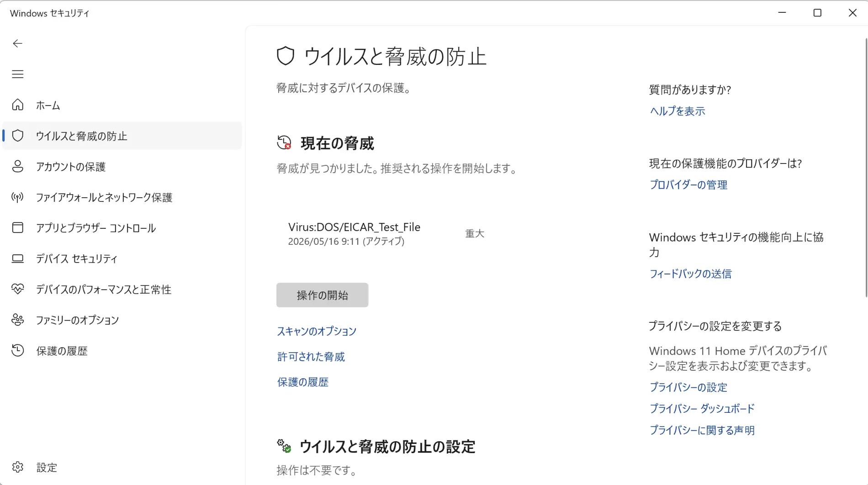Click the laptop icon for デバイス セキュリティ

(17, 258)
